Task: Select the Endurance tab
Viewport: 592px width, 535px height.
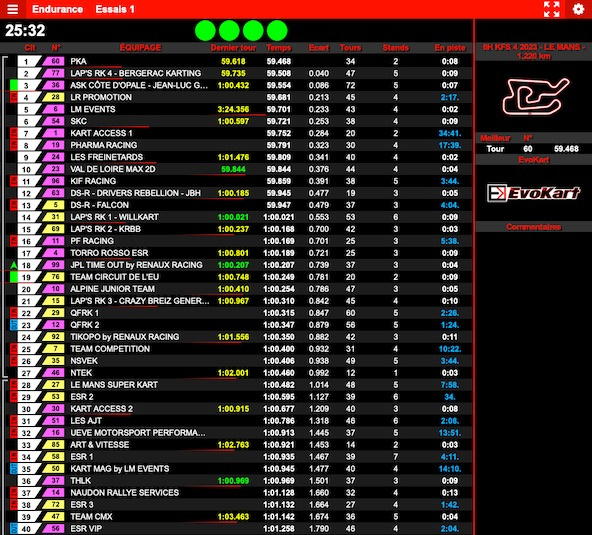Action: pos(57,9)
